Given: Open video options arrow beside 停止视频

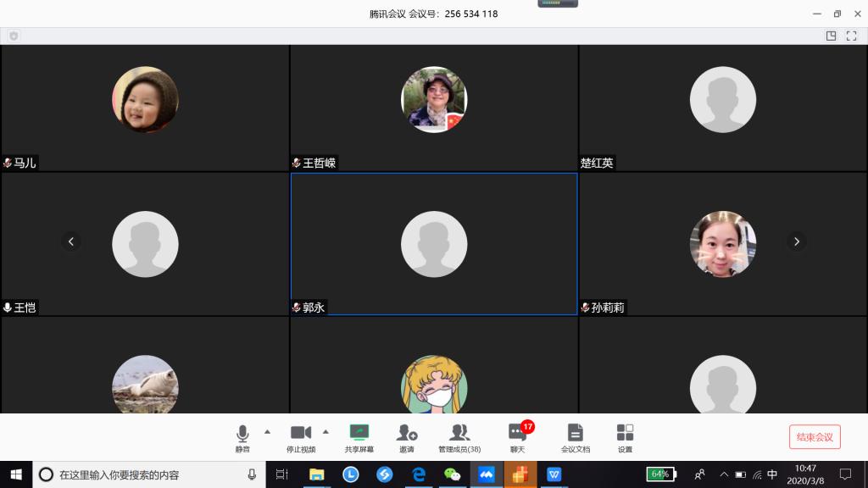Looking at the screenshot, I should coord(325,431).
